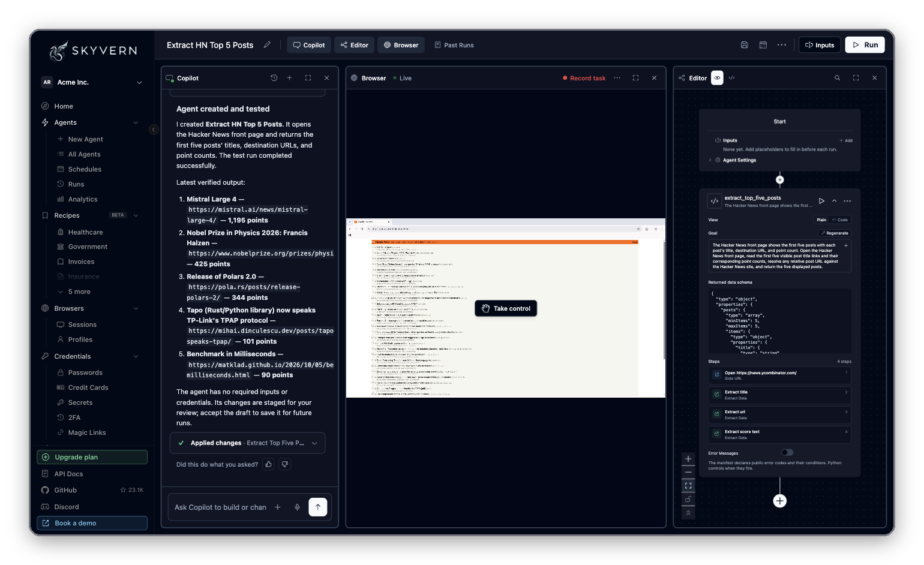
Task: Zoom out on the editor canvas
Action: (x=688, y=473)
